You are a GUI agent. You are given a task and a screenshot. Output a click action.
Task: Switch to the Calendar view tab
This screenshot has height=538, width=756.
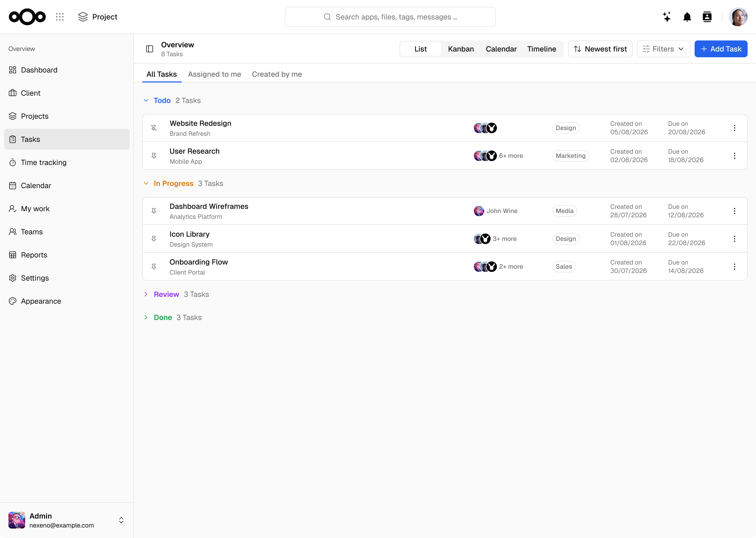(x=501, y=49)
